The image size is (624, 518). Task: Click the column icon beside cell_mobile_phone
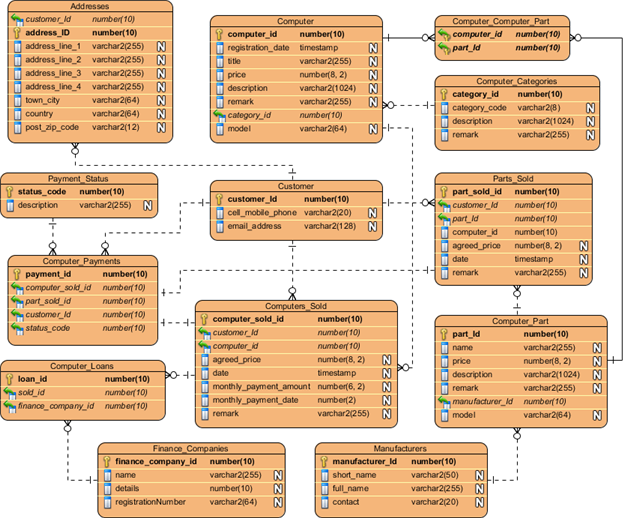pos(220,213)
